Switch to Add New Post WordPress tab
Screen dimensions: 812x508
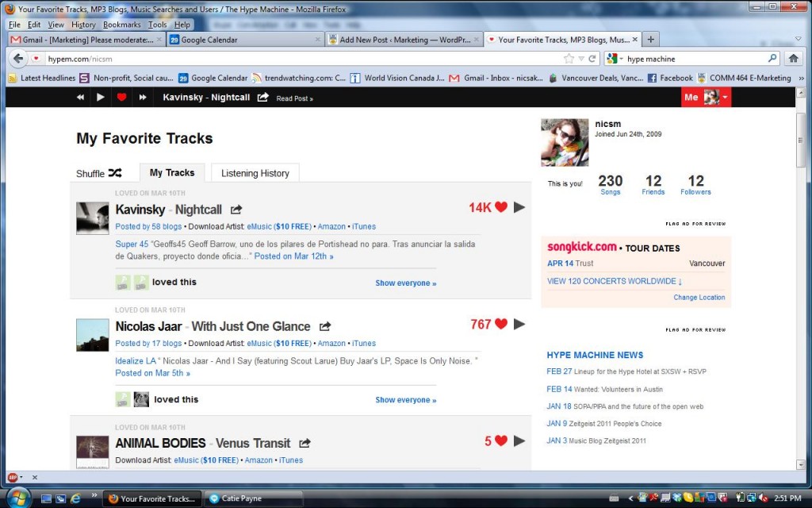(404, 40)
